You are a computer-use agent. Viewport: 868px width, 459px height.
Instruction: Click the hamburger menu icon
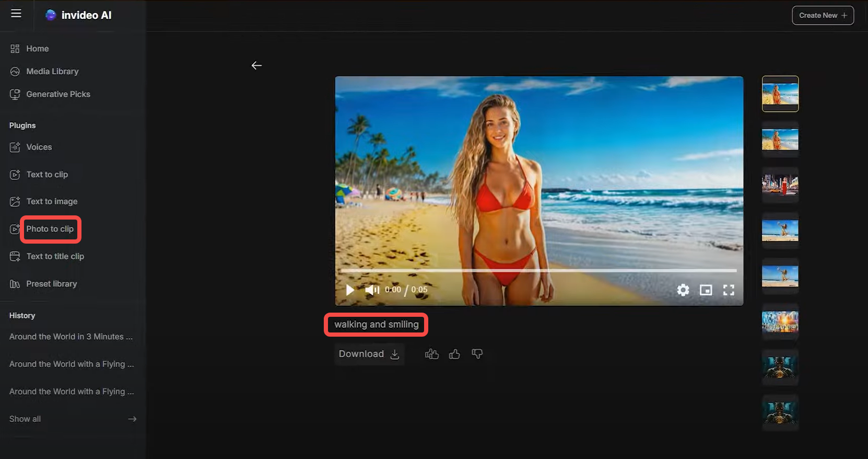pos(16,14)
